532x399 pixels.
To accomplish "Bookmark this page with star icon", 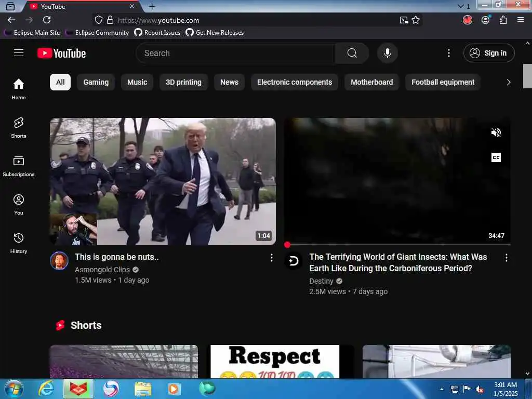I will point(416,20).
